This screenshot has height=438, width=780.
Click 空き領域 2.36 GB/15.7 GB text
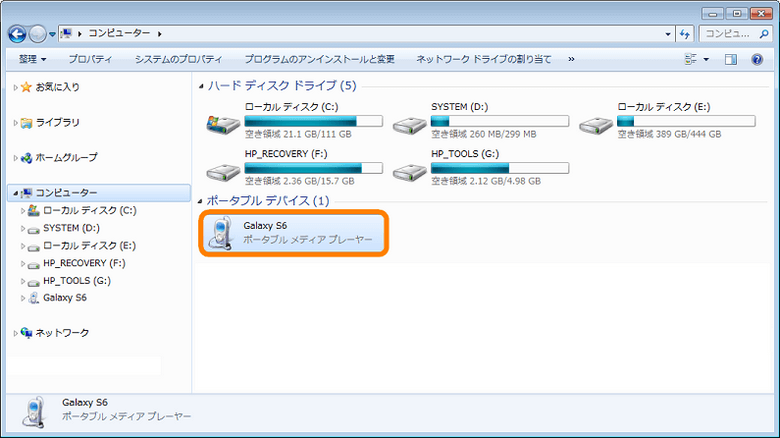coord(299,181)
